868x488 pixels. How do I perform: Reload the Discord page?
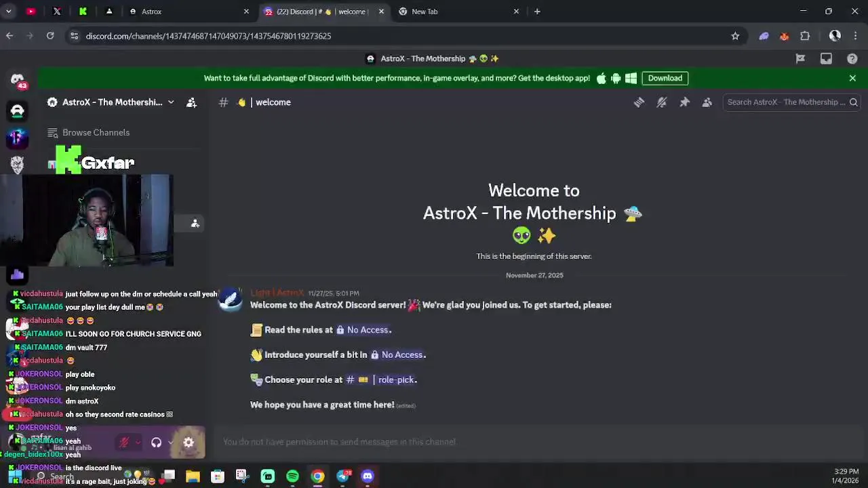click(50, 36)
